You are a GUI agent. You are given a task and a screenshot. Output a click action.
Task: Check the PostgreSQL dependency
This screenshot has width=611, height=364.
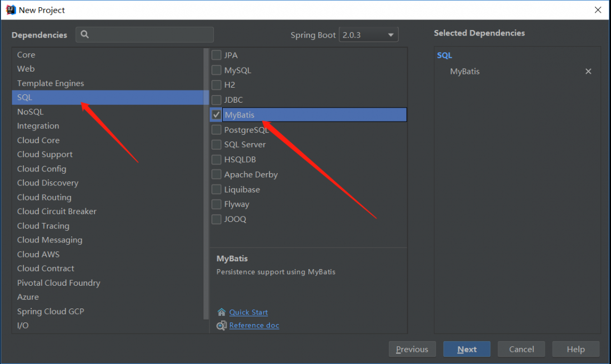click(x=216, y=130)
